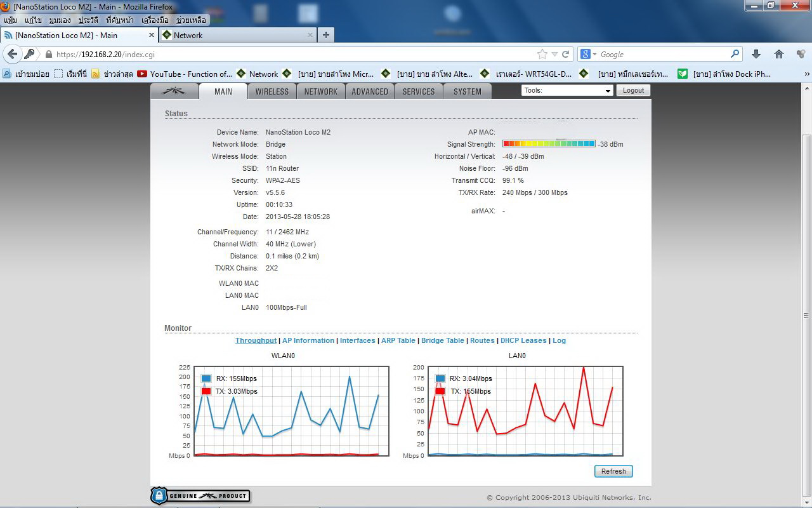Screen dimensions: 812x508
Task: Click the padlock icon in the address bar
Action: pos(48,55)
